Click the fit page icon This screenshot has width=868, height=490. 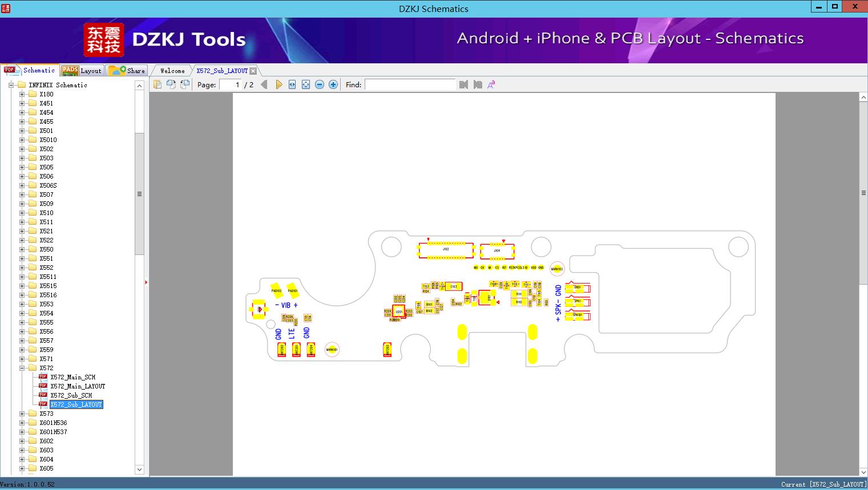click(306, 84)
